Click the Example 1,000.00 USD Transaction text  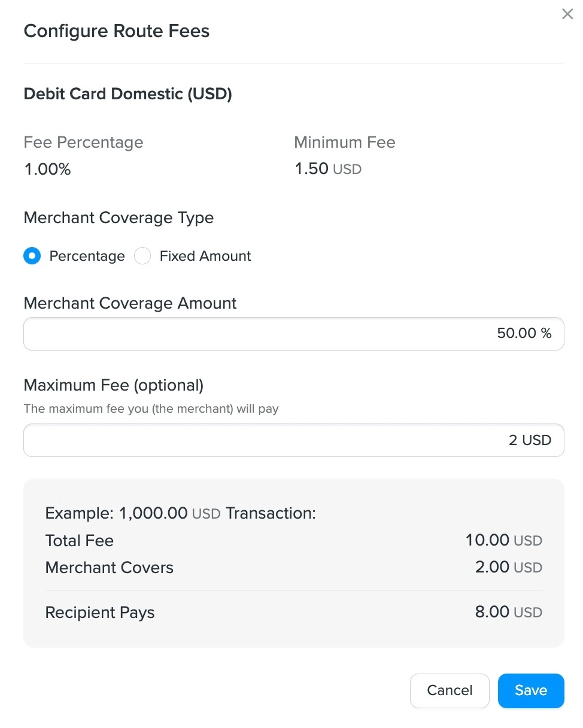click(180, 513)
